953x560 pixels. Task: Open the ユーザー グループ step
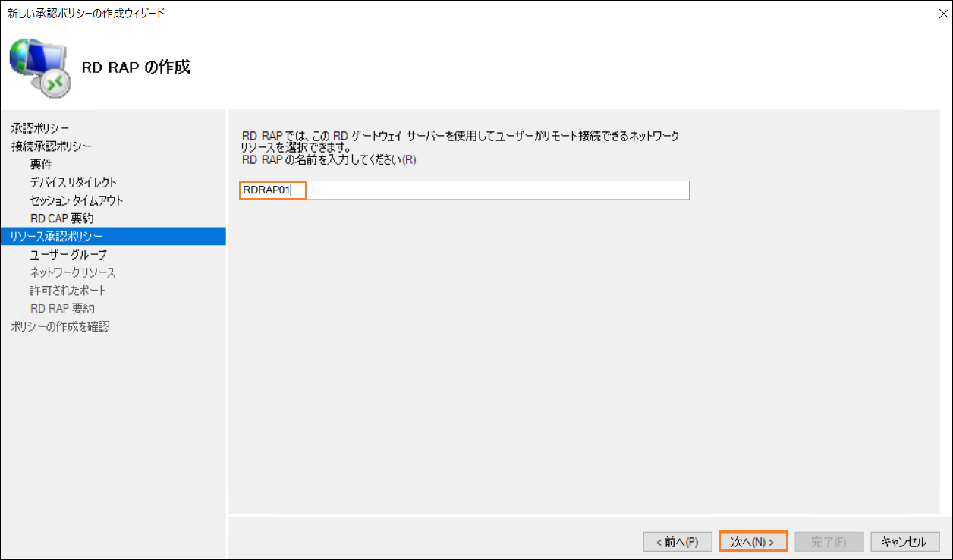coord(68,254)
